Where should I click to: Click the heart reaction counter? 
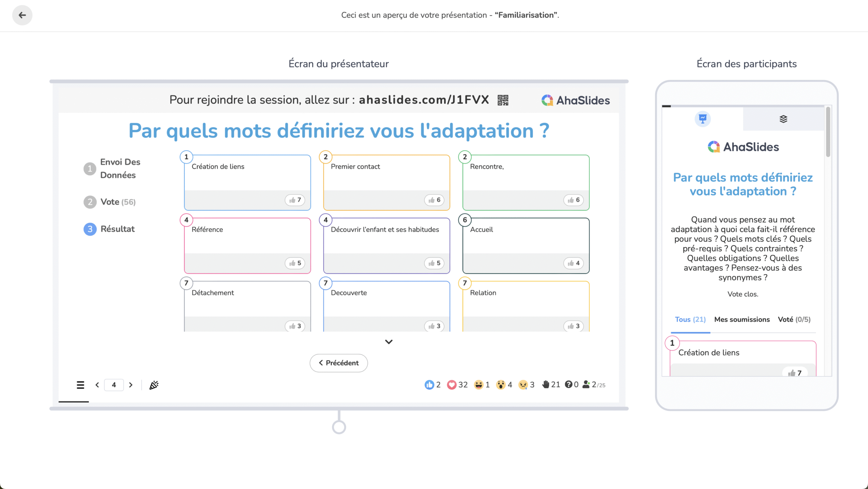tap(457, 385)
